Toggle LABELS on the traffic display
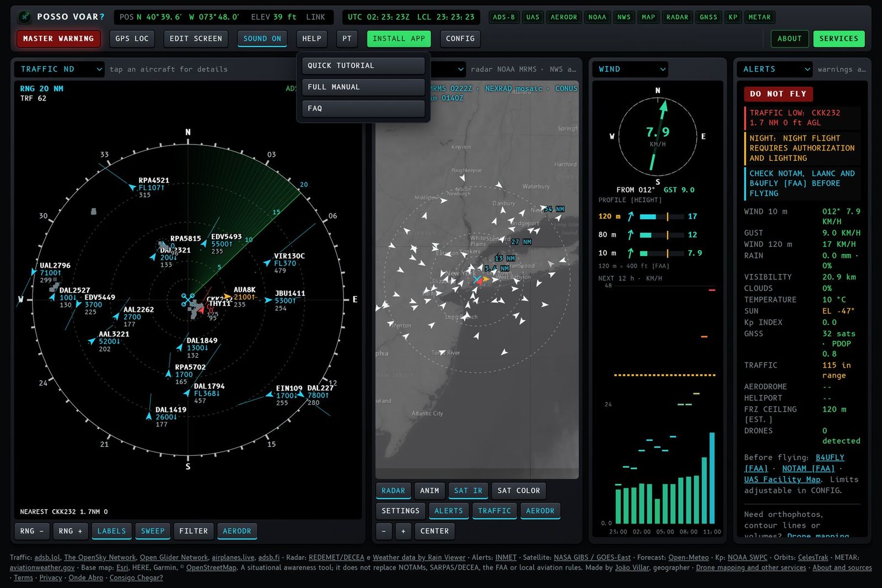This screenshot has height=588, width=882. click(x=112, y=531)
